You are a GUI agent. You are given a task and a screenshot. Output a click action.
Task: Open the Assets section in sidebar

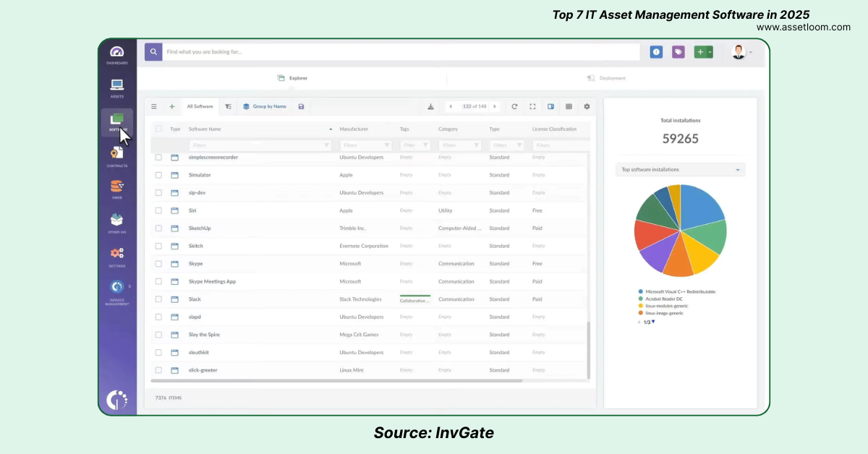117,88
